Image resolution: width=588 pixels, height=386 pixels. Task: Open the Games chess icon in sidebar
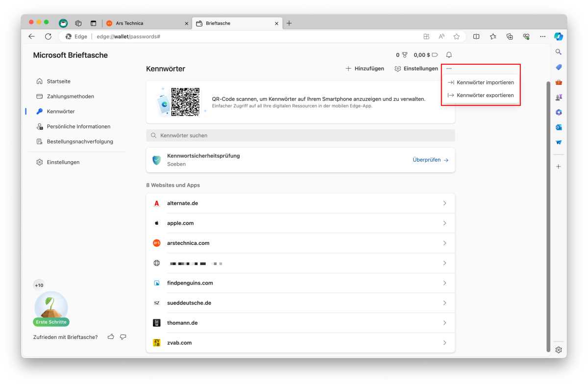point(559,97)
